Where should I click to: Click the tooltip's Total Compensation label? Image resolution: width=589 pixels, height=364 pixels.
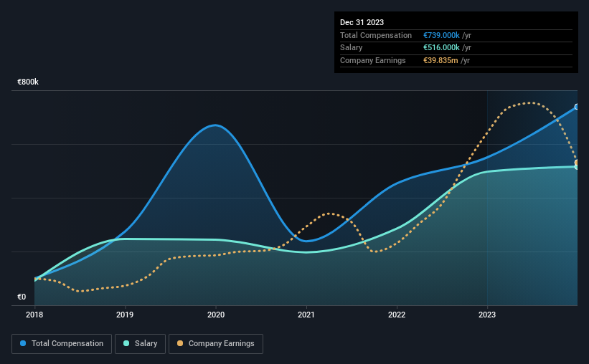pyautogui.click(x=376, y=35)
